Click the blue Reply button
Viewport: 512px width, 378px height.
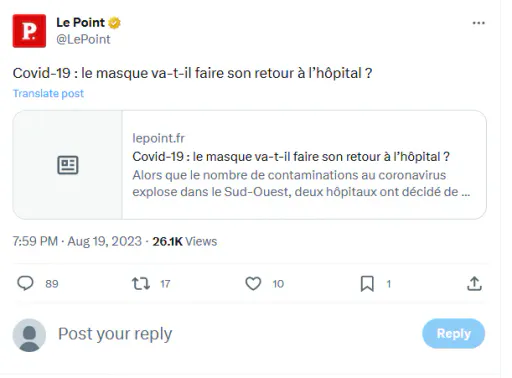point(453,333)
